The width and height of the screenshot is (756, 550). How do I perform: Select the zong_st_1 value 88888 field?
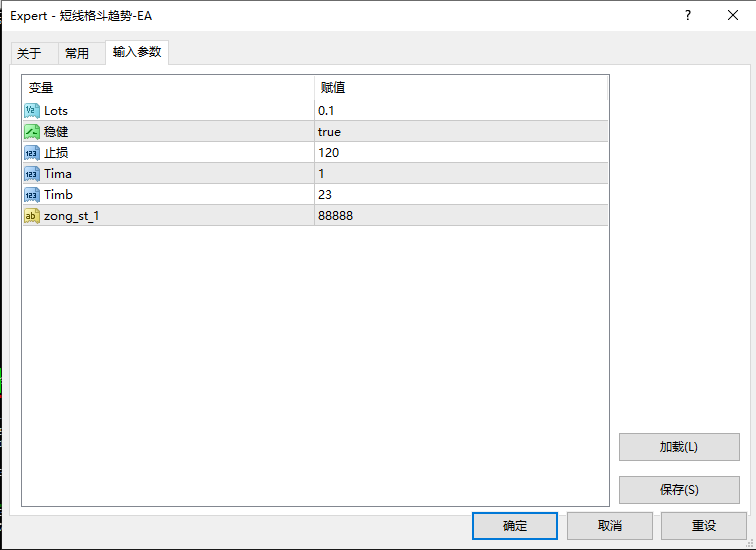coord(460,216)
